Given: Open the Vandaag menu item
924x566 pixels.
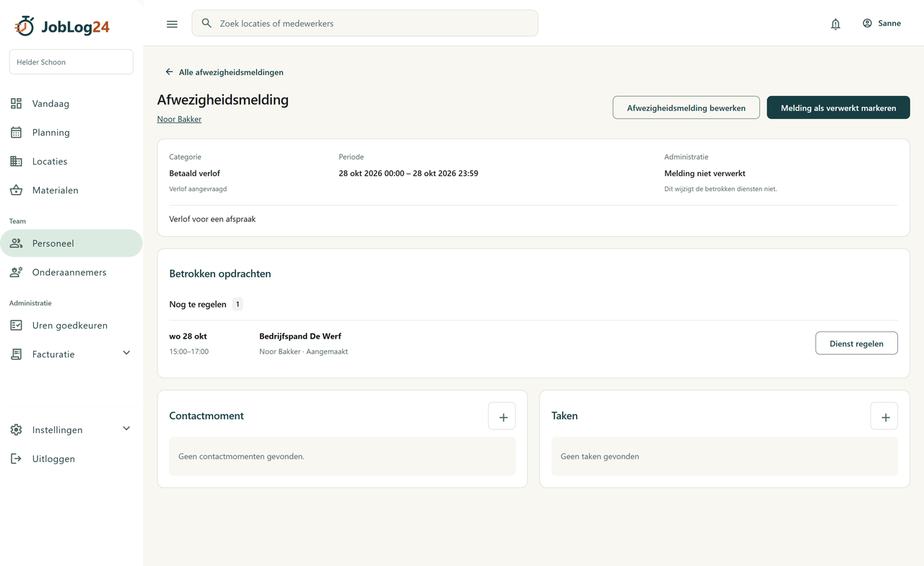Looking at the screenshot, I should pos(71,103).
